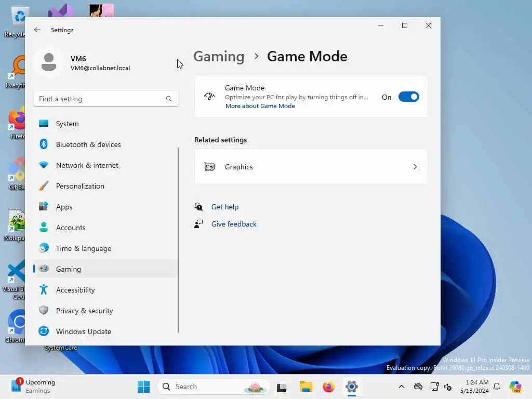532x399 pixels.
Task: Click the Settings gear taskbar icon
Action: [x=352, y=387]
